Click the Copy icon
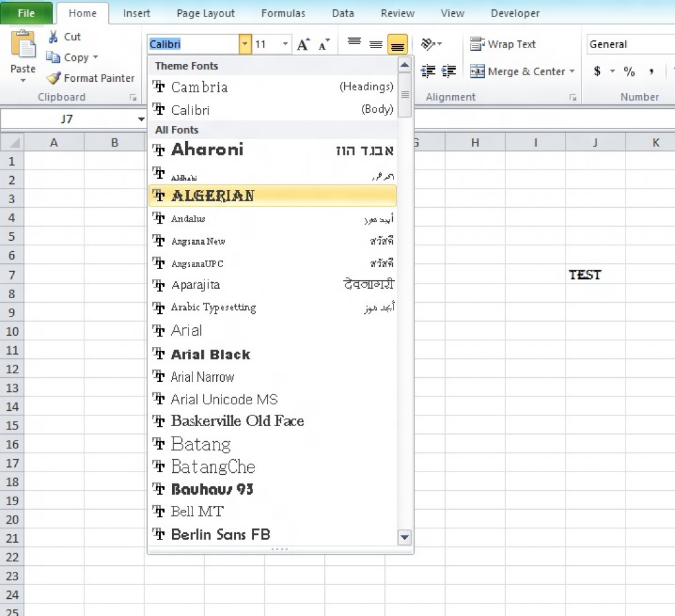 pyautogui.click(x=54, y=57)
